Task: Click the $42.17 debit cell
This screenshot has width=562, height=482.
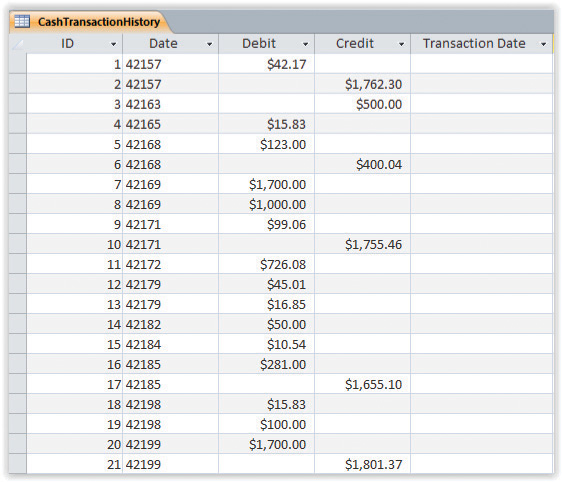Action: [x=266, y=64]
